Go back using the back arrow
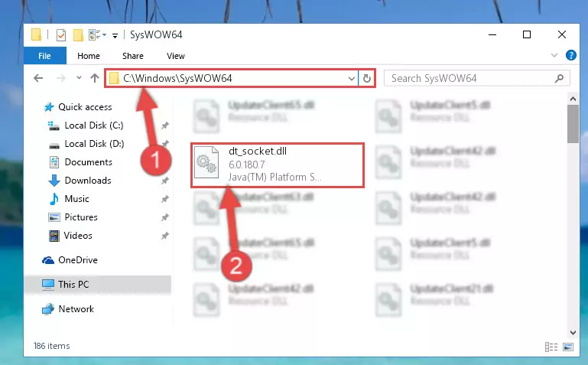This screenshot has width=588, height=365. (x=38, y=78)
